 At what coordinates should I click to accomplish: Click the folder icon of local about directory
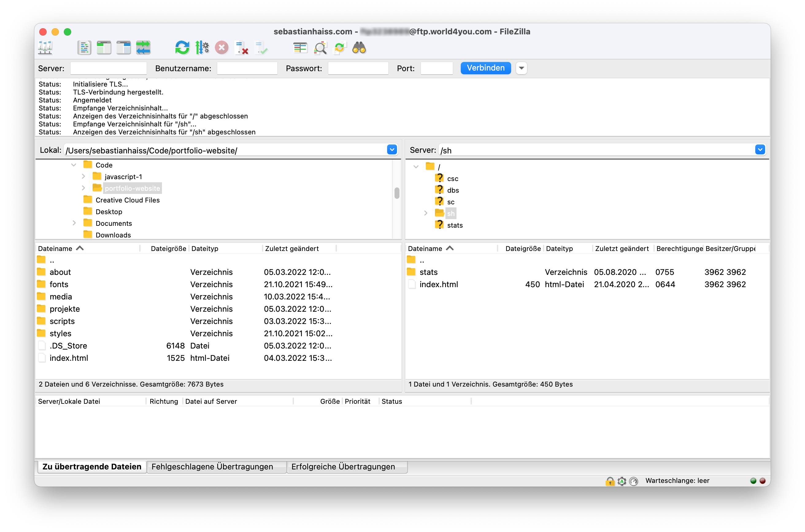(41, 272)
